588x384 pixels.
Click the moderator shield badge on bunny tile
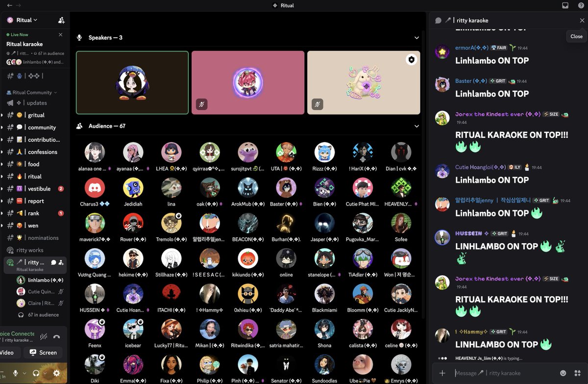(411, 59)
